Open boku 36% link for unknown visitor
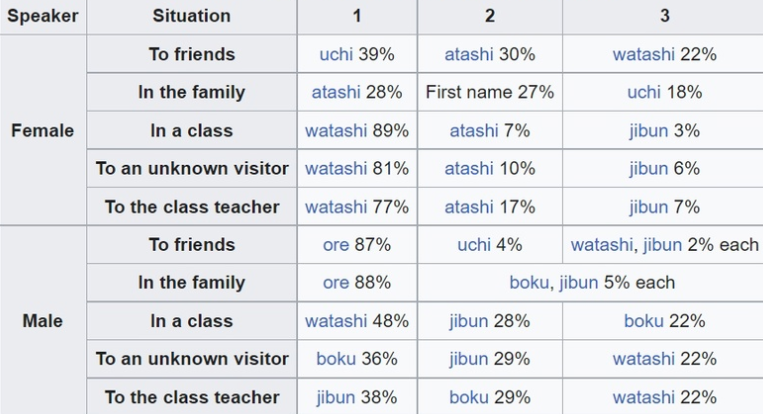 (x=336, y=359)
